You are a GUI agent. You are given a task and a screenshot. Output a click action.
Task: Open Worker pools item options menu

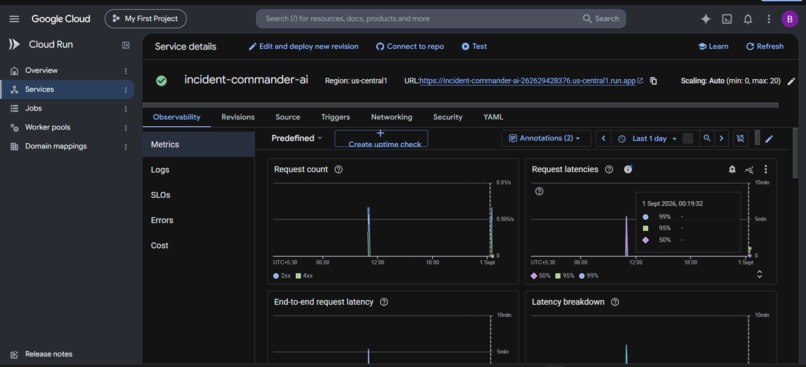(x=125, y=128)
